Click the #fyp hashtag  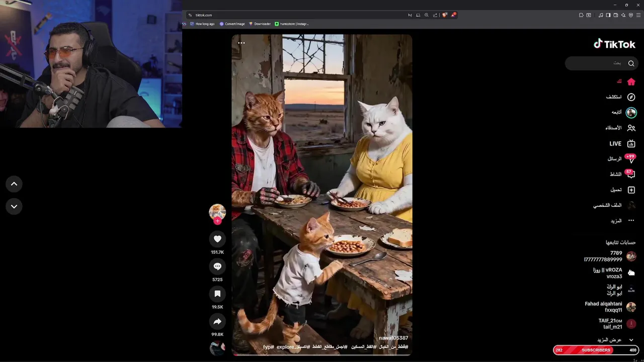[268, 347]
